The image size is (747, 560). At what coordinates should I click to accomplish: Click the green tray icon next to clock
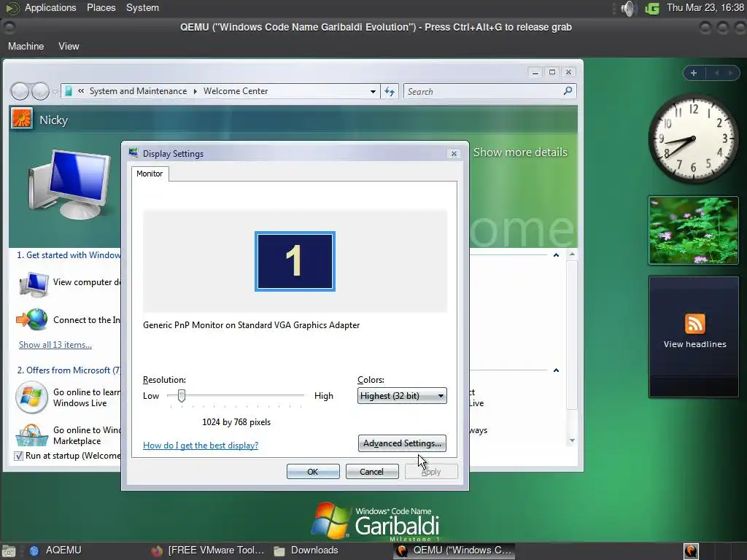[x=652, y=8]
